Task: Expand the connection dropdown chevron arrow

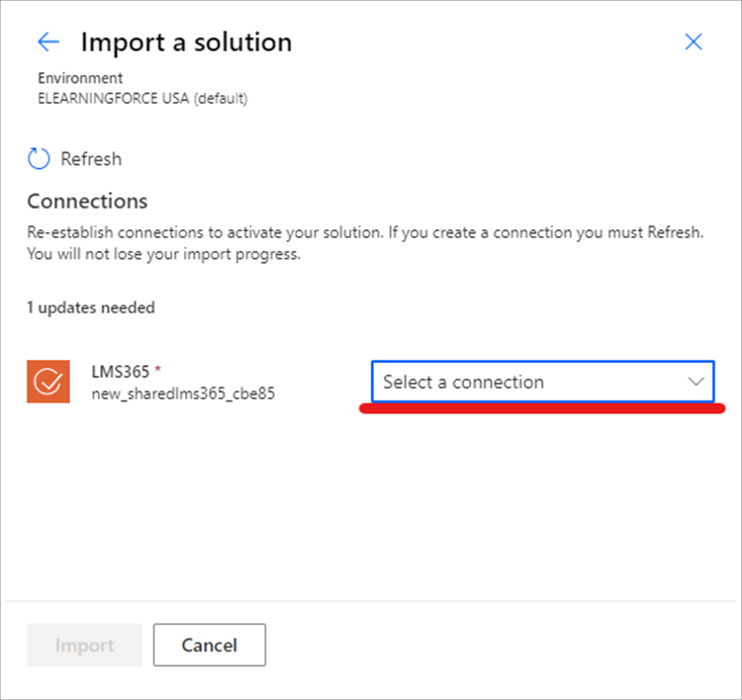Action: (696, 382)
